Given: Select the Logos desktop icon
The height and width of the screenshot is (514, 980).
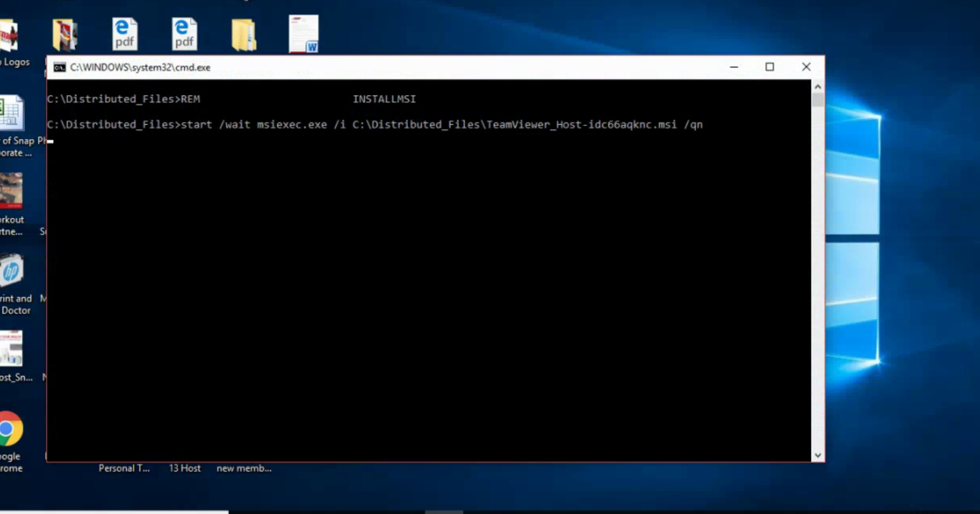Looking at the screenshot, I should pos(9,36).
